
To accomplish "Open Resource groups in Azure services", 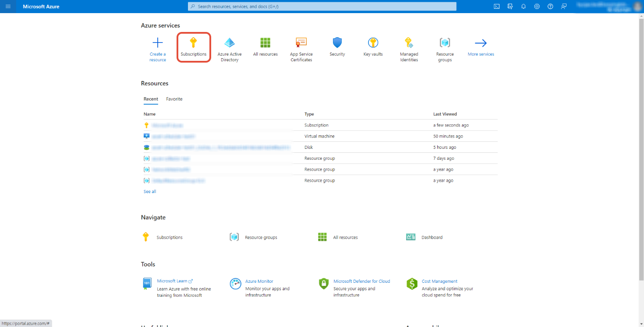I will pos(445,43).
